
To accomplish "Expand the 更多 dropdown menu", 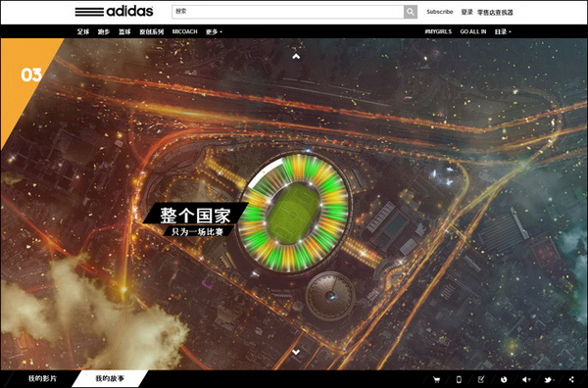I will click(214, 32).
